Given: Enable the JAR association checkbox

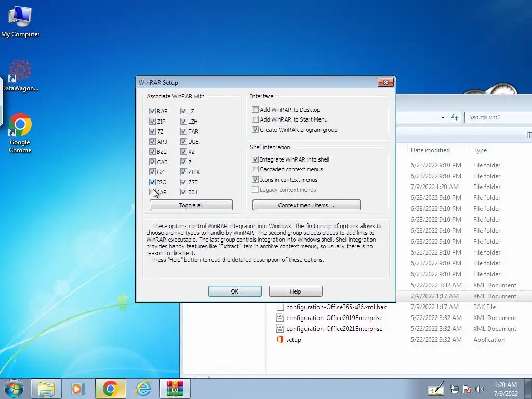Looking at the screenshot, I should click(x=152, y=192).
